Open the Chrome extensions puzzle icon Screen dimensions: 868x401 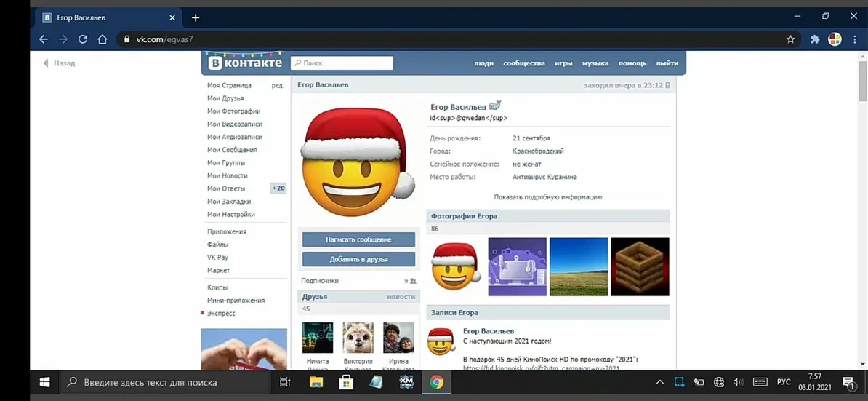(x=815, y=39)
